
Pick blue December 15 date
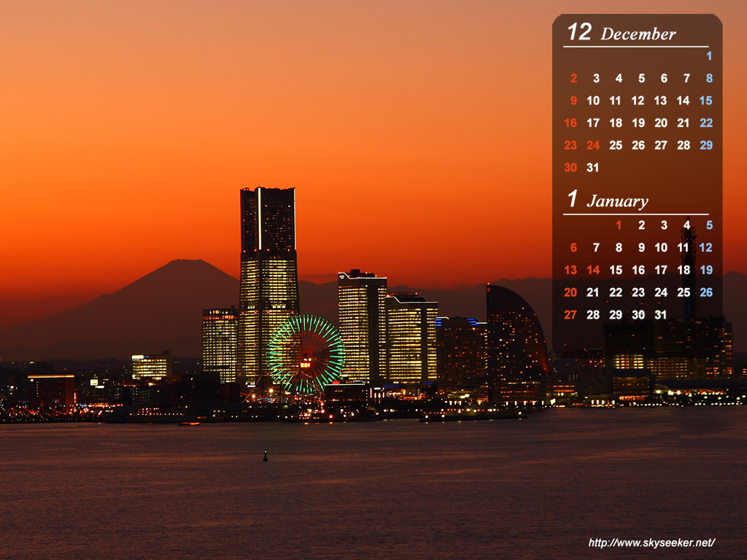click(705, 101)
